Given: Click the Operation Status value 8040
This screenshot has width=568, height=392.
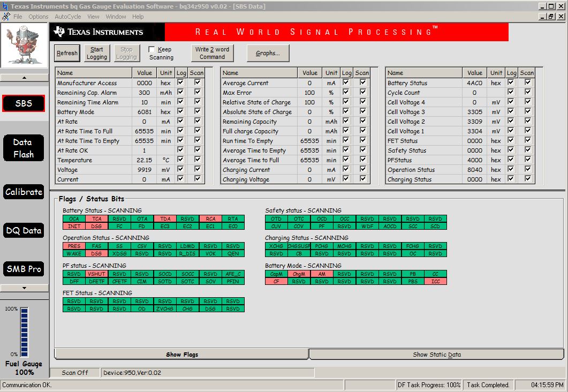Looking at the screenshot, I should 474,170.
